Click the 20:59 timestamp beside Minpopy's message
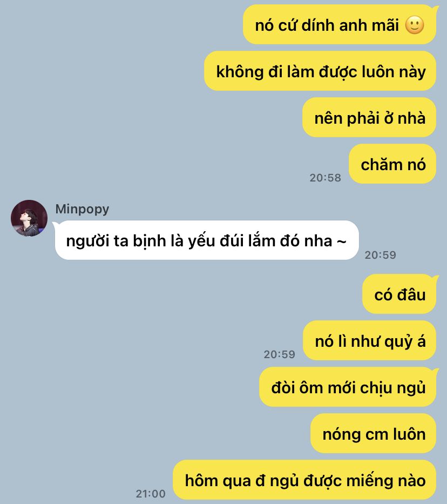Screen dimensions: 447x504 pyautogui.click(x=380, y=255)
